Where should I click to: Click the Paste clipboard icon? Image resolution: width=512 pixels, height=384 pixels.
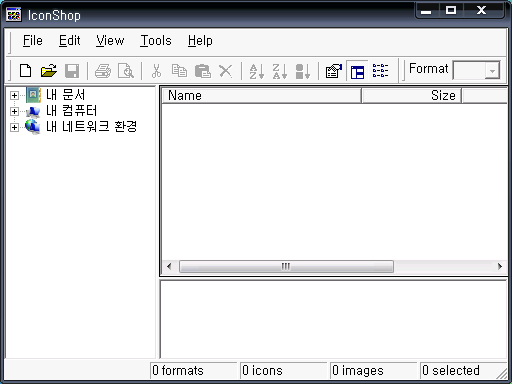(x=202, y=71)
